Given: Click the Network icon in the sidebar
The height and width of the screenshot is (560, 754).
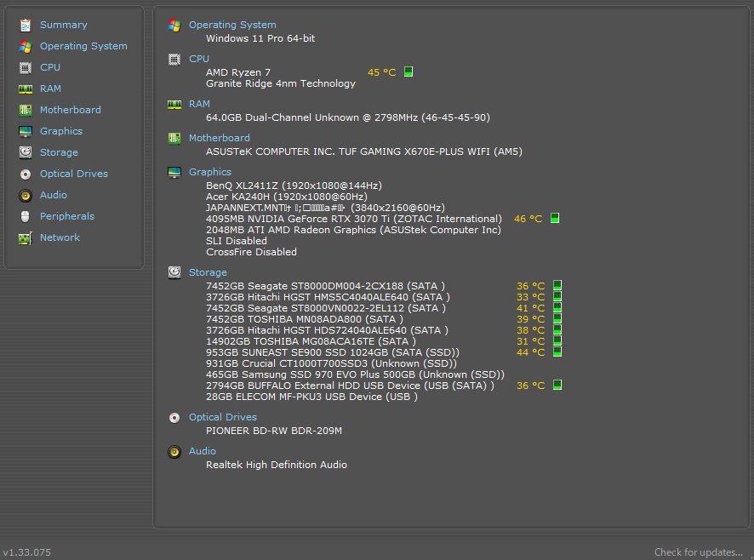Looking at the screenshot, I should (26, 237).
